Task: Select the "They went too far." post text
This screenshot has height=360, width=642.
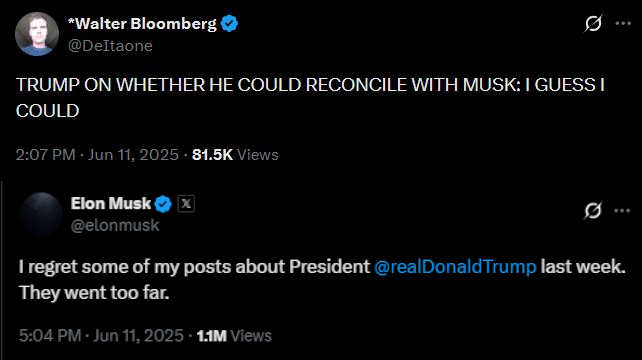Action: (94, 293)
